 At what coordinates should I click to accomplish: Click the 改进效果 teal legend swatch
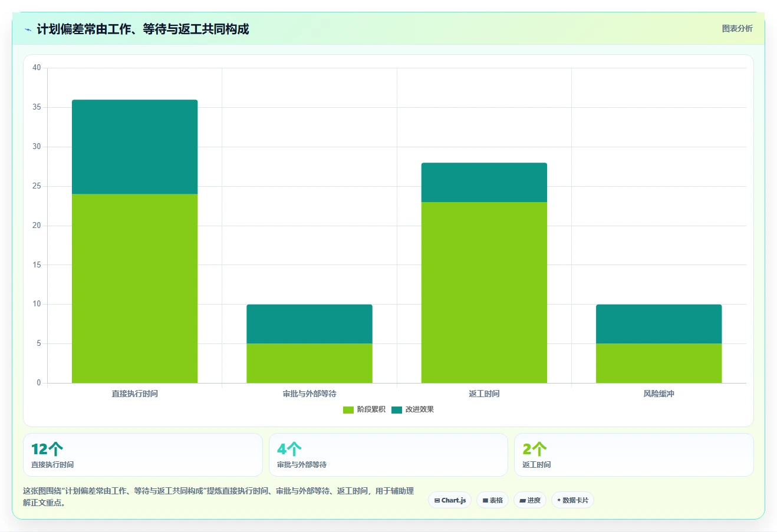pyautogui.click(x=397, y=409)
